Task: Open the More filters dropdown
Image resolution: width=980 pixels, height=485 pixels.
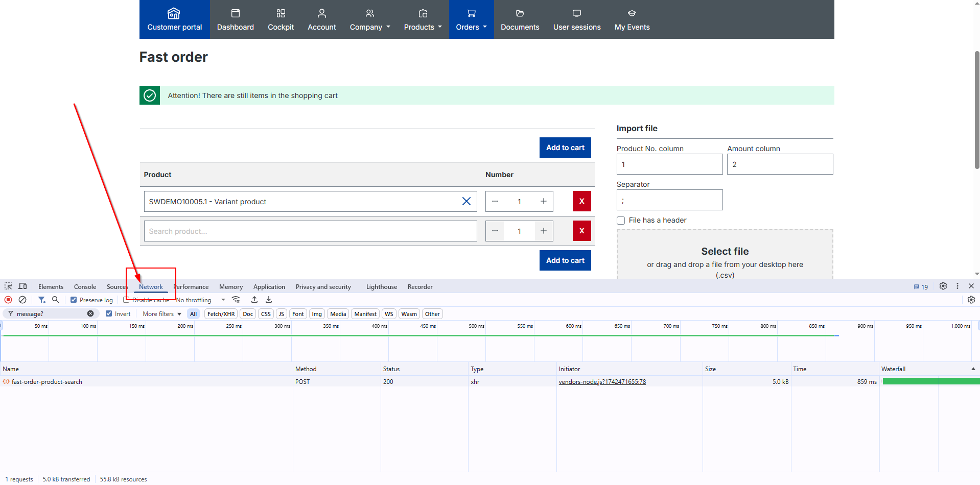Action: point(162,314)
